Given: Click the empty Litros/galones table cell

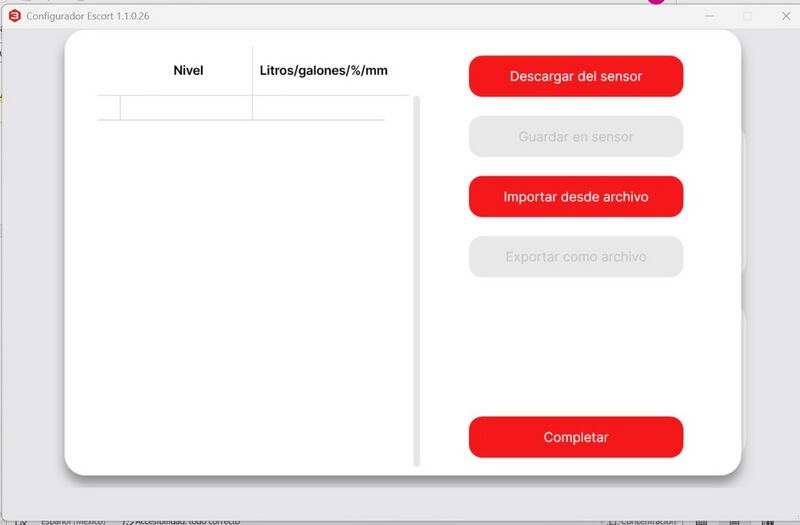Looking at the screenshot, I should (318, 108).
